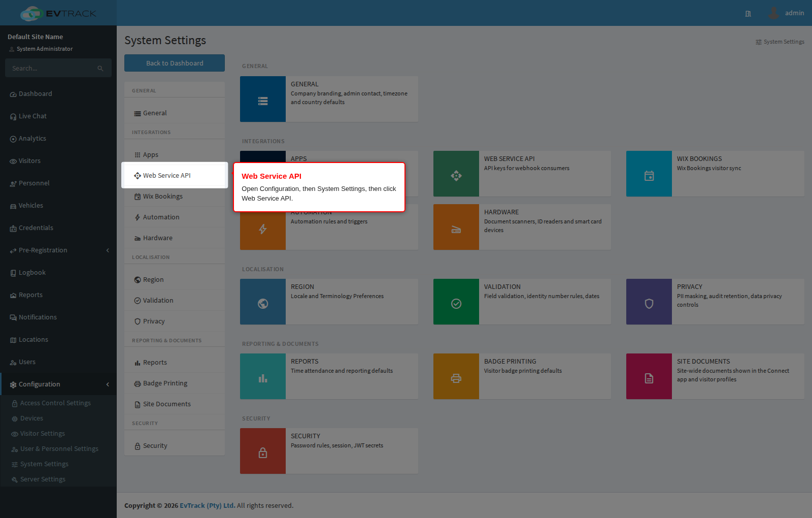Click the Region card globe icon
The image size is (812, 518).
click(x=263, y=304)
